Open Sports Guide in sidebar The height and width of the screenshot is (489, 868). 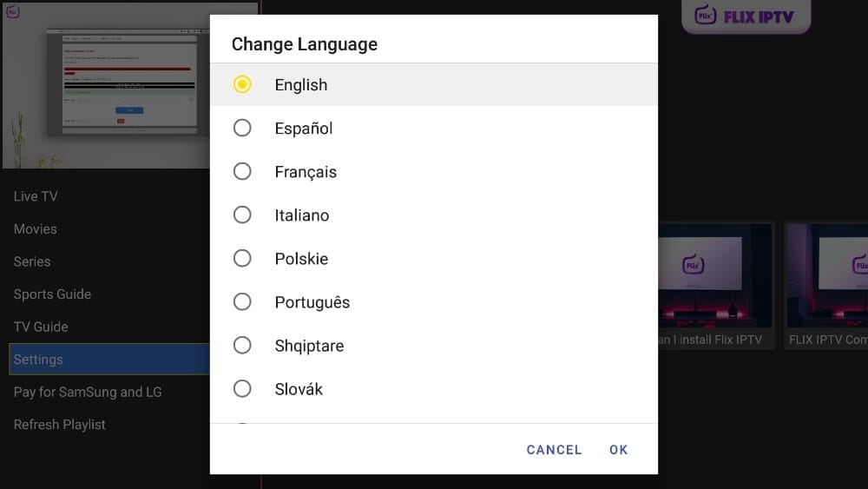click(x=52, y=294)
